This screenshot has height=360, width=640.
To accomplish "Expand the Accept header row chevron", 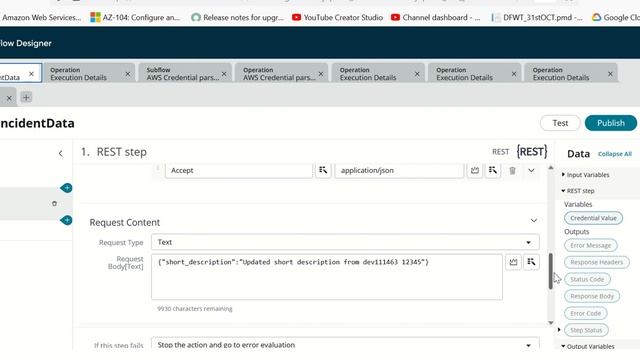I will click(x=531, y=170).
